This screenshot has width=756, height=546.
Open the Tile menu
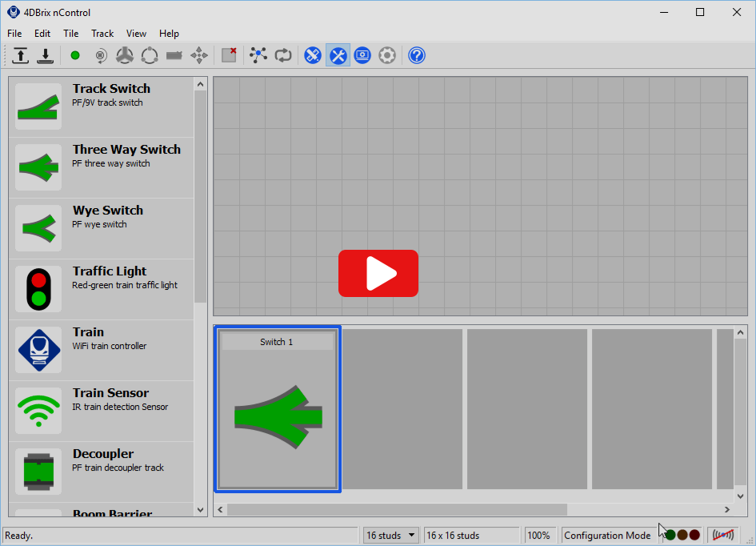coord(71,34)
